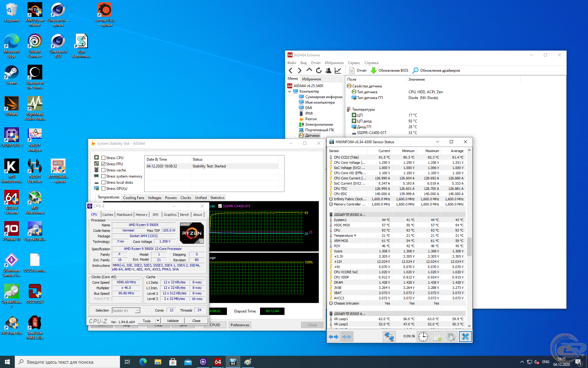Open CPU-Z Bench tab
The height and width of the screenshot is (368, 588).
pyautogui.click(x=184, y=215)
